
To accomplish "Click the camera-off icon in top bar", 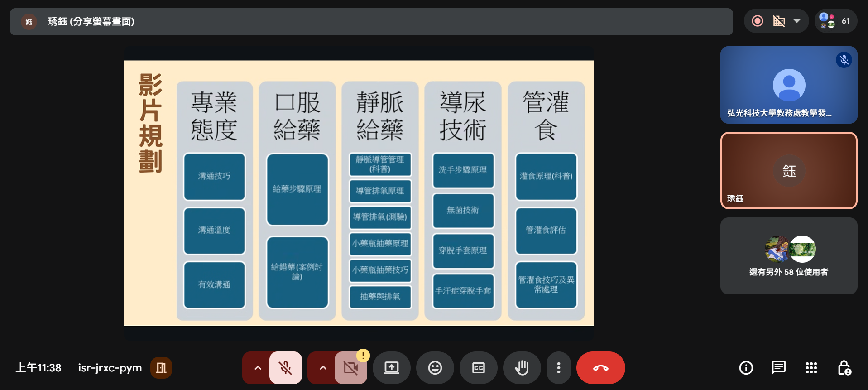I will (x=779, y=21).
